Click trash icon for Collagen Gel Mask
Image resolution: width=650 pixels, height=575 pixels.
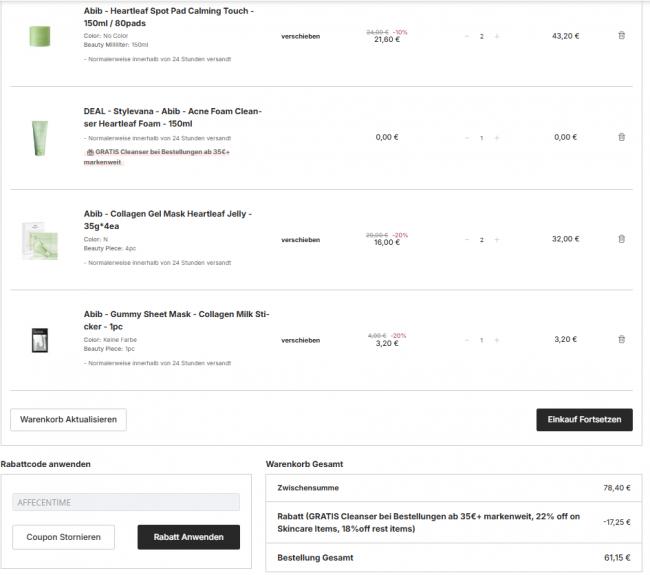tap(621, 239)
